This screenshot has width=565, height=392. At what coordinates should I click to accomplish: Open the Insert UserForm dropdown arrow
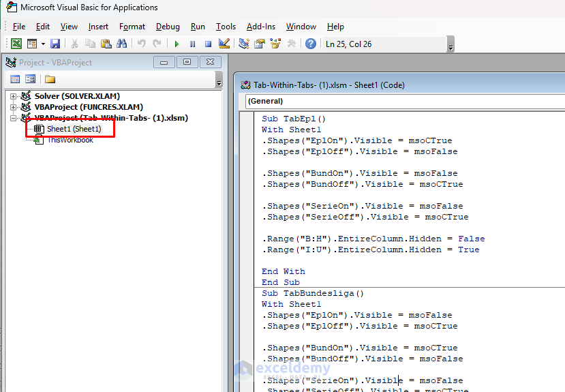pos(43,44)
